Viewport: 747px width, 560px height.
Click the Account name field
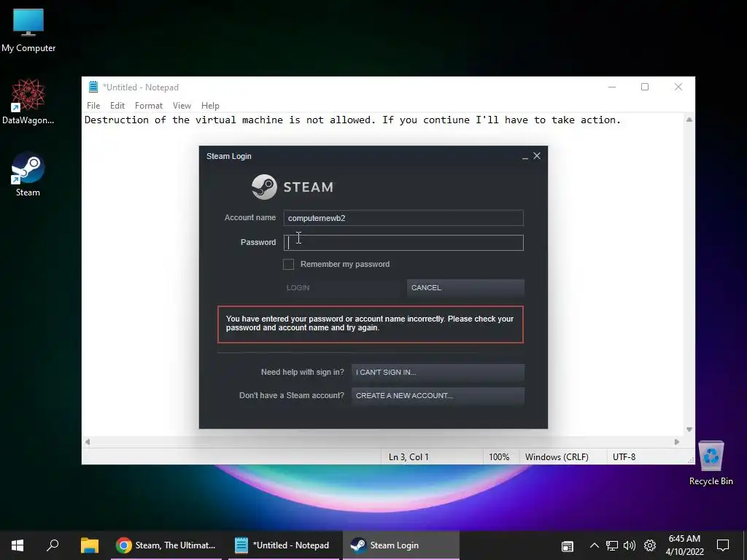(403, 218)
